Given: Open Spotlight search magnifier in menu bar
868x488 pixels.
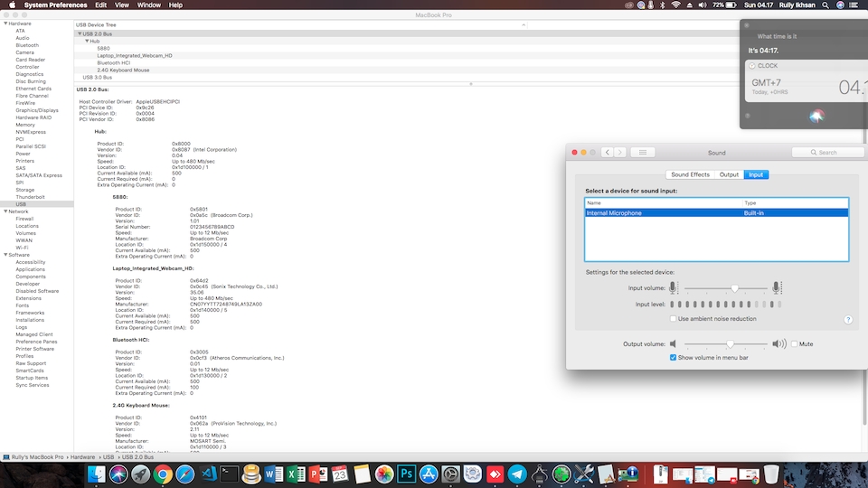Looking at the screenshot, I should tap(826, 5).
